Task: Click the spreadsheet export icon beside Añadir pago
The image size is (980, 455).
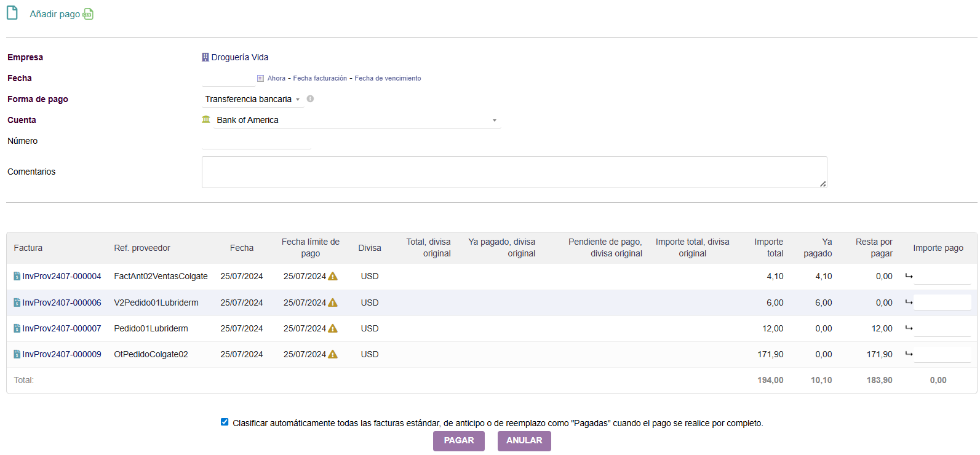Action: click(x=88, y=14)
